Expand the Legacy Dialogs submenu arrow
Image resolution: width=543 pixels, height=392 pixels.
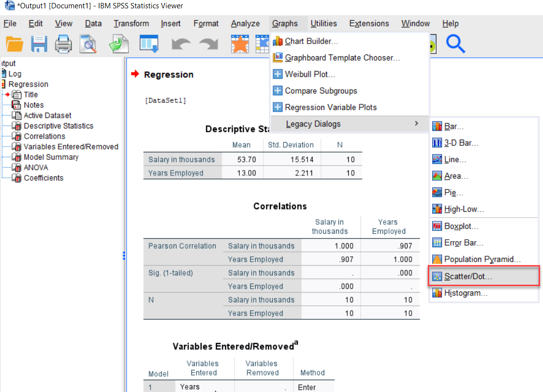pyautogui.click(x=416, y=123)
